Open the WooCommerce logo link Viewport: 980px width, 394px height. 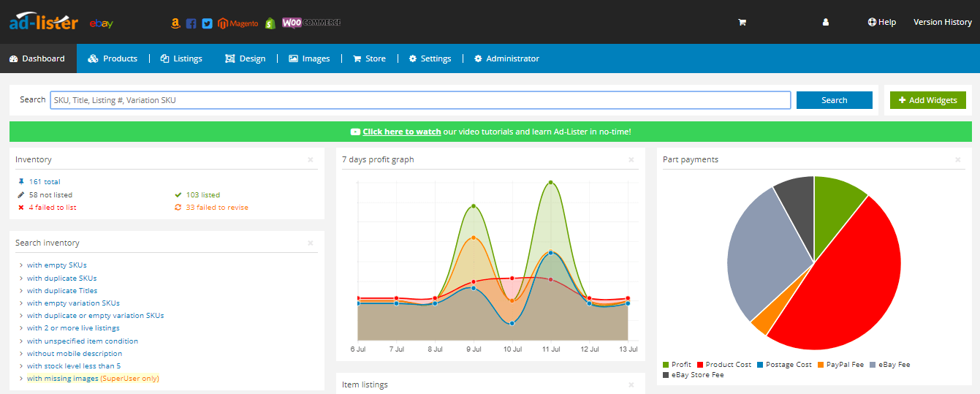pyautogui.click(x=311, y=23)
